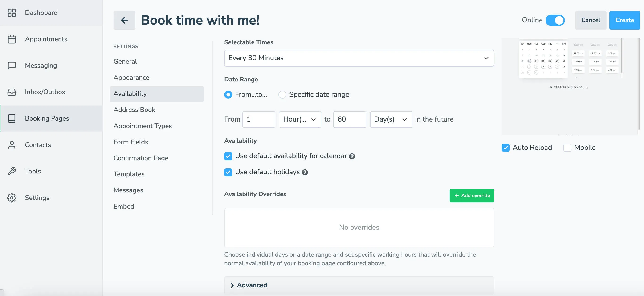The image size is (644, 296).
Task: Switch the booking page Online toggle off
Action: pos(555,20)
